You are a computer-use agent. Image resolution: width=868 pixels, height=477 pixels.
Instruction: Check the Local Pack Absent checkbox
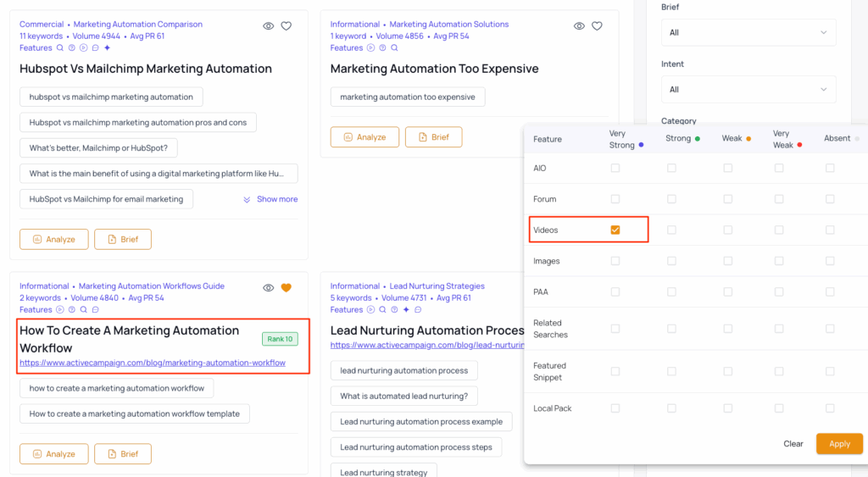830,408
